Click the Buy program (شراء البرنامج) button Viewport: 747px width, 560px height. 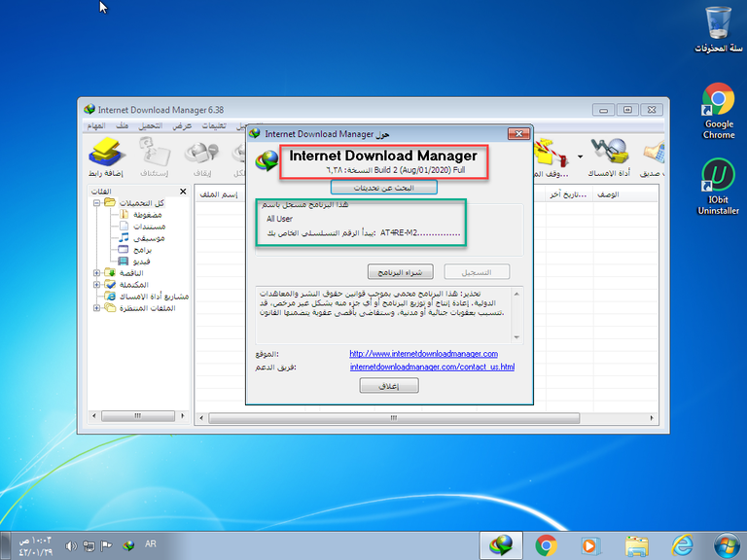(x=400, y=272)
